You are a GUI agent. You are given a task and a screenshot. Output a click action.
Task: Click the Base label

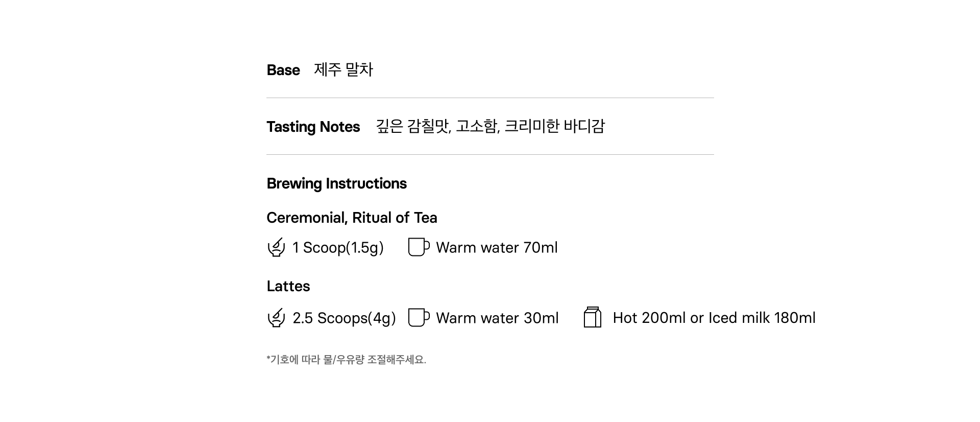point(283,70)
